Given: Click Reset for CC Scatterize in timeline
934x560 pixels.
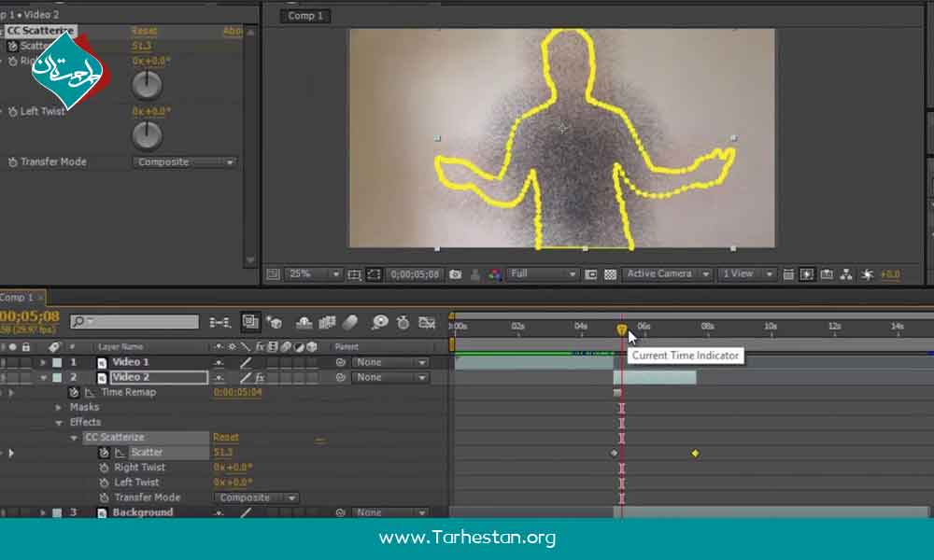Looking at the screenshot, I should click(x=225, y=438).
